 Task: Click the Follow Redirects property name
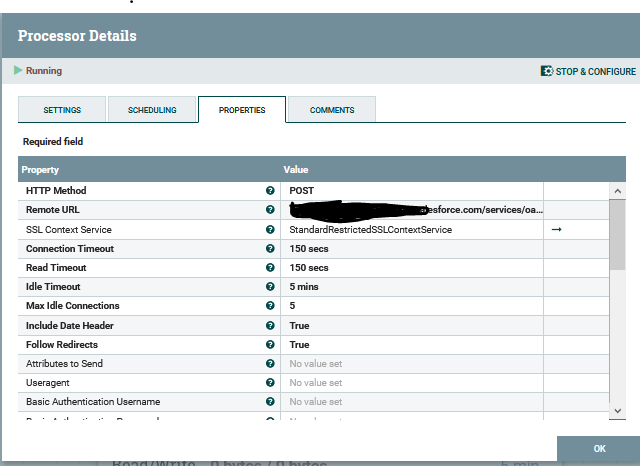tap(62, 344)
